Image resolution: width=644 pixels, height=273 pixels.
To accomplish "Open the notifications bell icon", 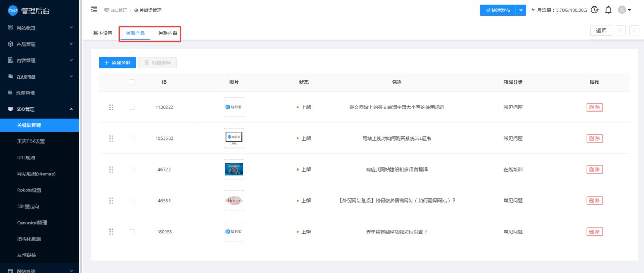I will [608, 10].
